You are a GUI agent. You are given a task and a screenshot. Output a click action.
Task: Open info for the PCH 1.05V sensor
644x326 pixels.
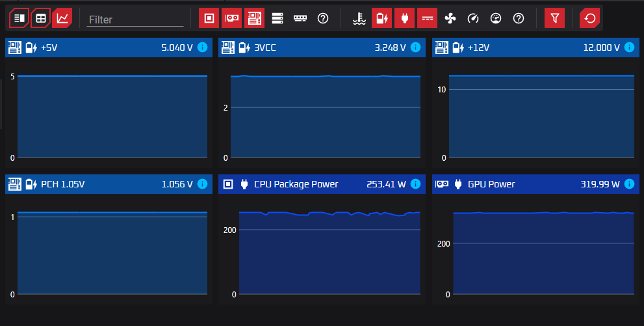tap(202, 184)
